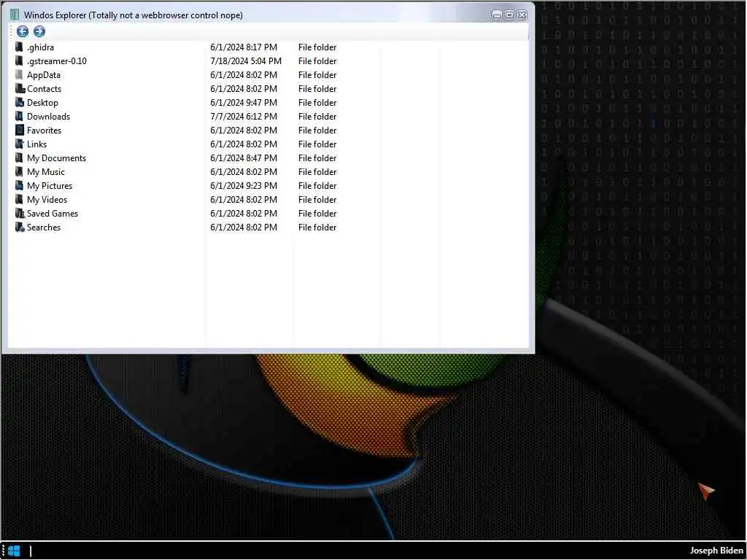Click date 7/7/2024 6:12 PM

[244, 116]
